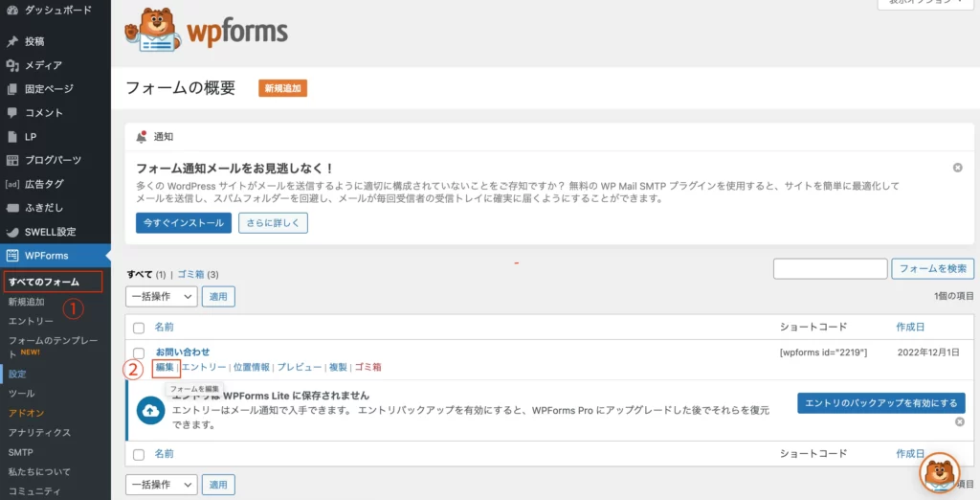The height and width of the screenshot is (500, 980).
Task: Click the lower 適用 button
Action: (x=218, y=485)
